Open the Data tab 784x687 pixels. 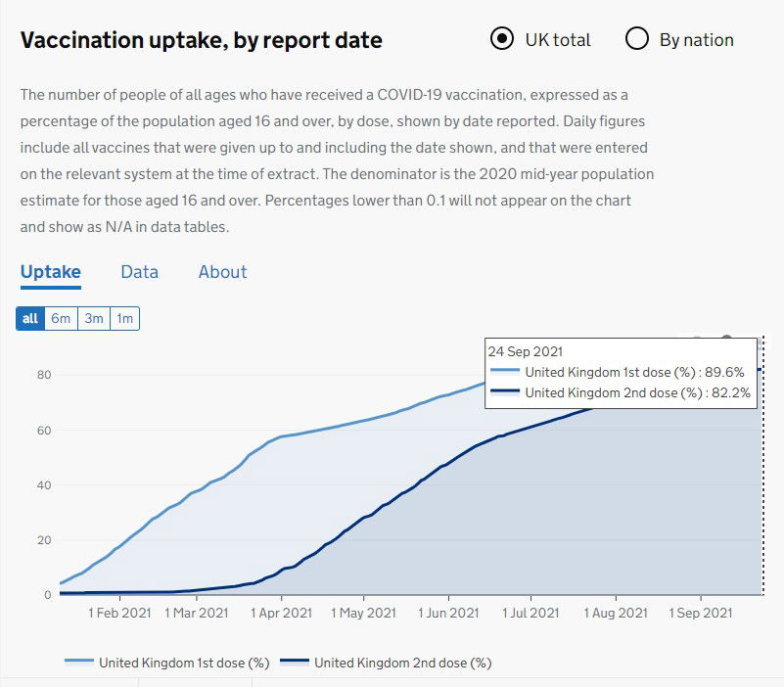[x=139, y=272]
